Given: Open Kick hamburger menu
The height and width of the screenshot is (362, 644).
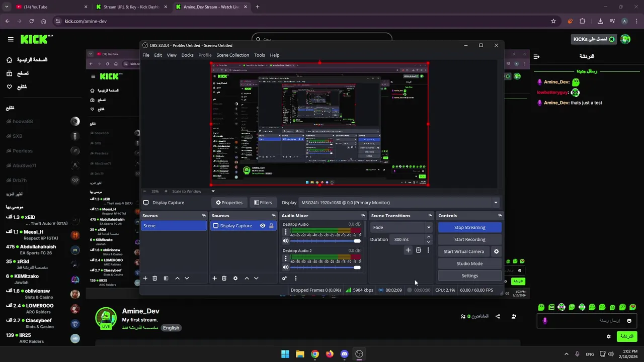Looking at the screenshot, I should point(11,39).
